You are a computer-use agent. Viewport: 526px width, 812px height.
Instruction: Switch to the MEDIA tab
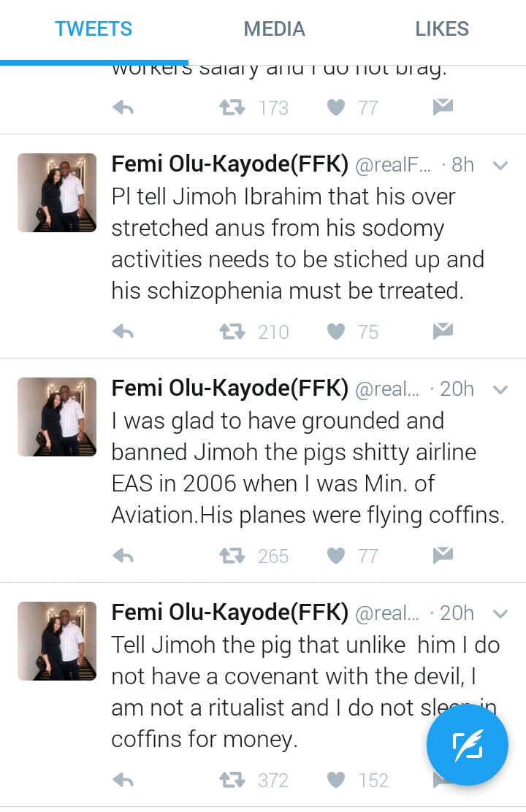(274, 29)
